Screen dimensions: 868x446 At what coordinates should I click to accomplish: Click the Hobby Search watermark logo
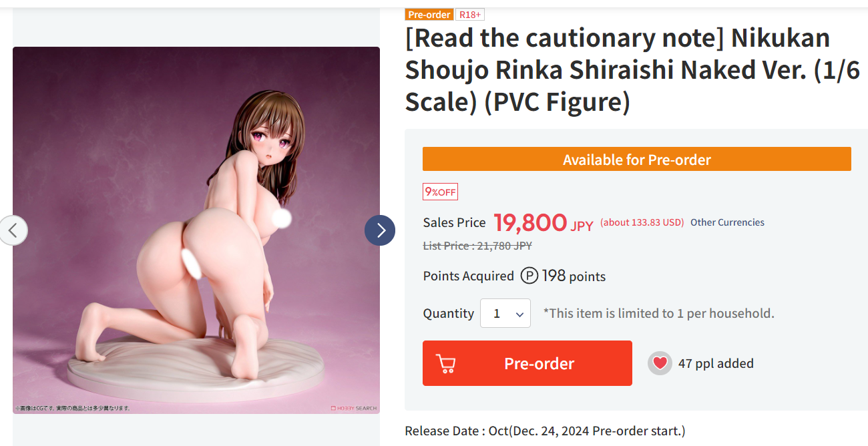click(x=354, y=408)
